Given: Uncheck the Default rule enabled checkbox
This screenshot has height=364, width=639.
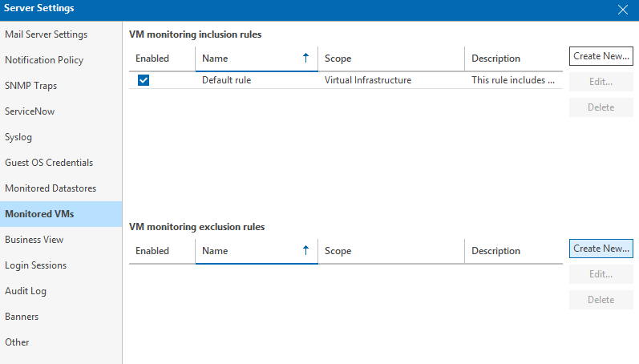Looking at the screenshot, I should point(144,80).
